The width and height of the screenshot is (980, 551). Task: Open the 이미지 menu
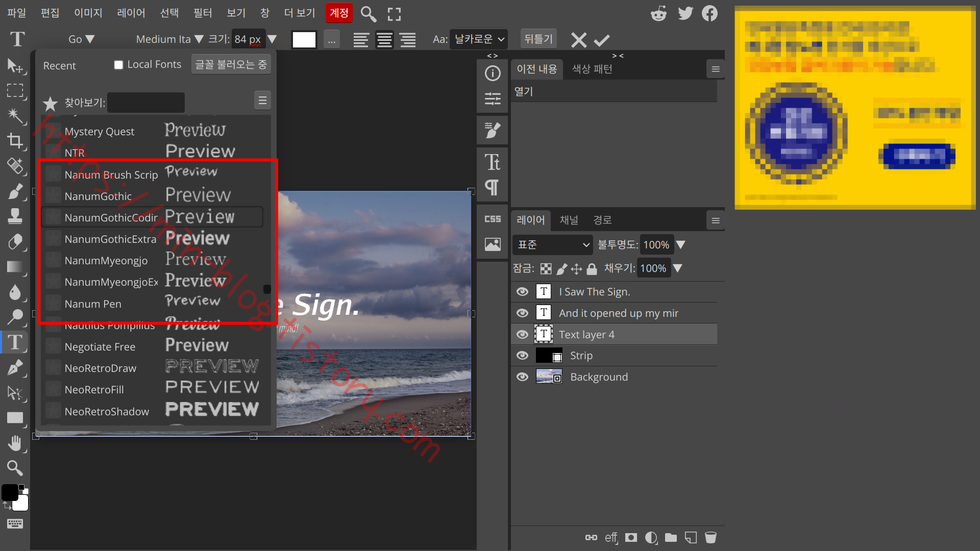pyautogui.click(x=88, y=13)
